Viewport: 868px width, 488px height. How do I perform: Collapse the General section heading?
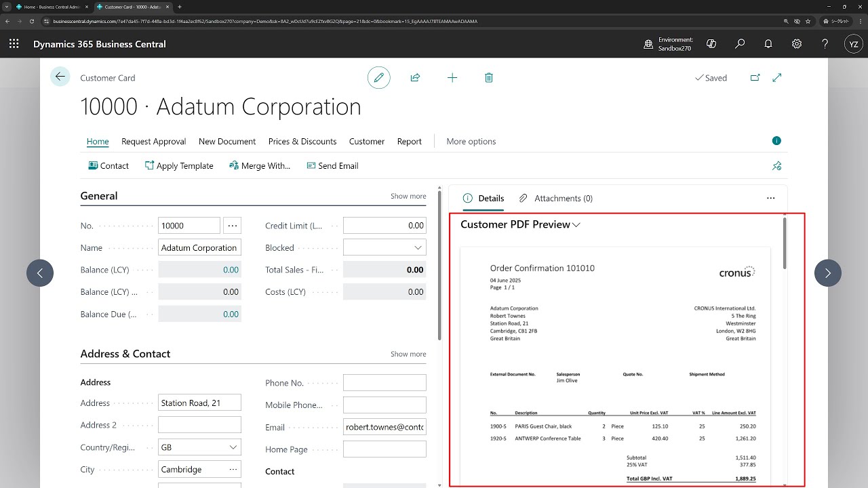coord(99,196)
